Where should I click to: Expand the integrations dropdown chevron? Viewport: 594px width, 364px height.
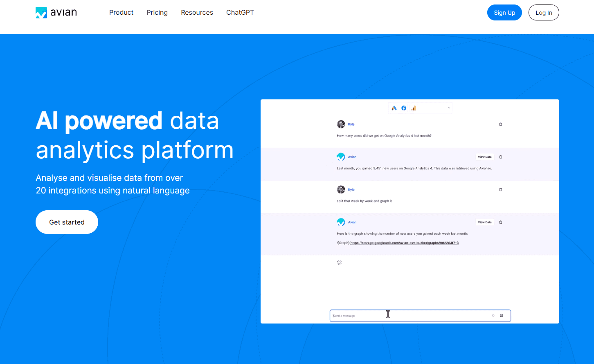[x=449, y=108]
